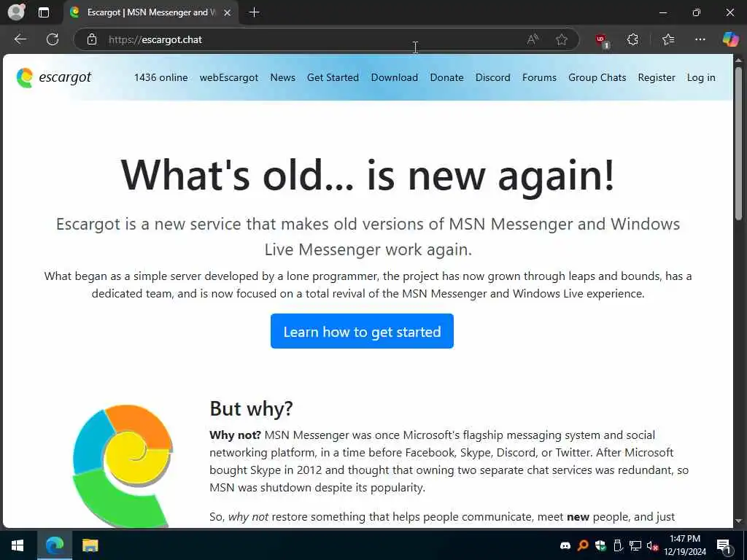Open the taskbar clock showing 1:47 PM
This screenshot has height=560, width=747.
point(685,545)
